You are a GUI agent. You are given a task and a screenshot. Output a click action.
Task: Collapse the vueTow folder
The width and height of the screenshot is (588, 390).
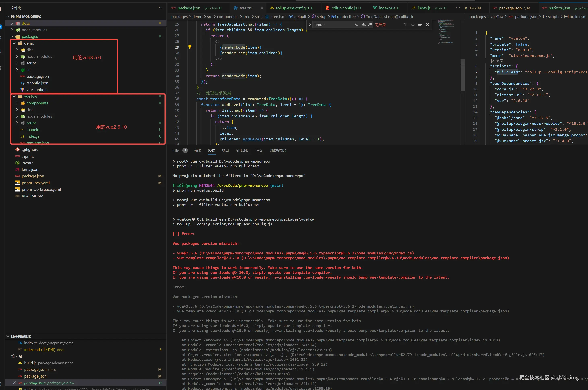point(14,96)
